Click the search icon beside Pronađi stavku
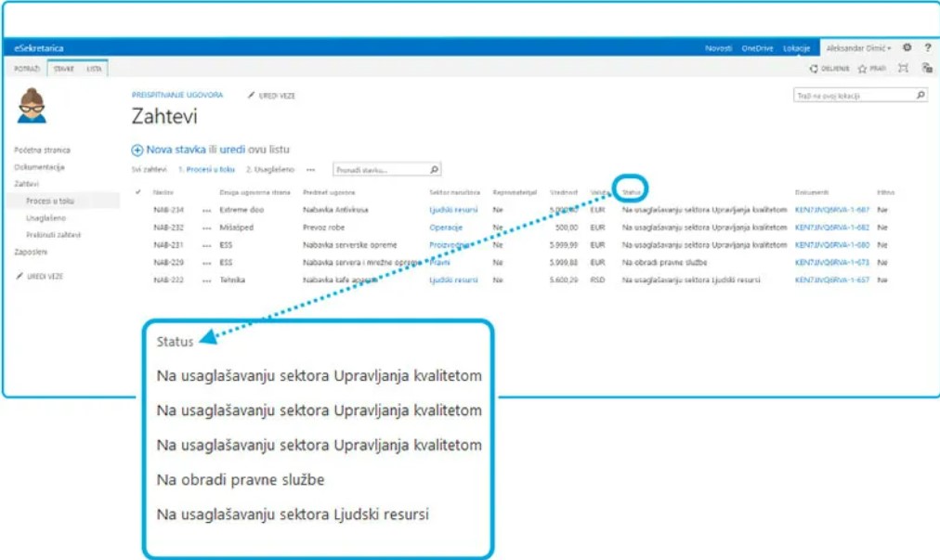Image resolution: width=940 pixels, height=560 pixels. coord(434,170)
